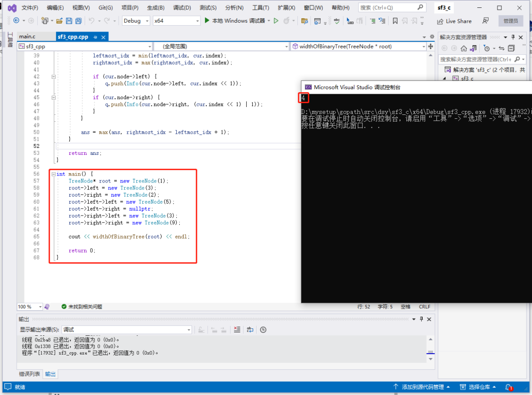The width and height of the screenshot is (532, 395).
Task: Click the search box 搜索 (Ctrl+Q)
Action: (x=391, y=7)
